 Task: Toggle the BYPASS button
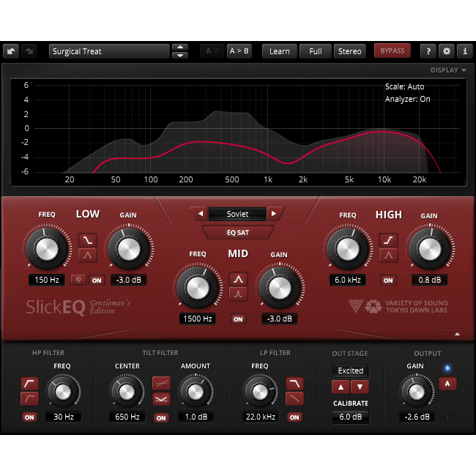(x=393, y=51)
